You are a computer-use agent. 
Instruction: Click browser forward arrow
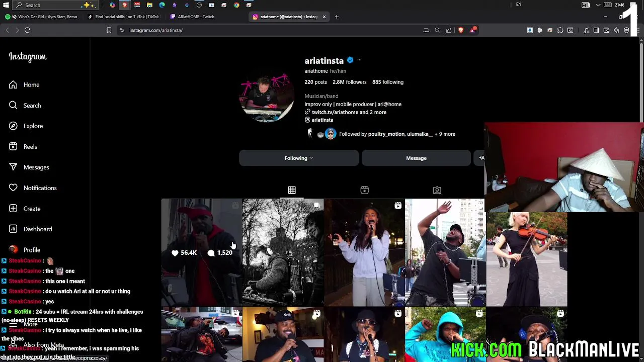17,30
